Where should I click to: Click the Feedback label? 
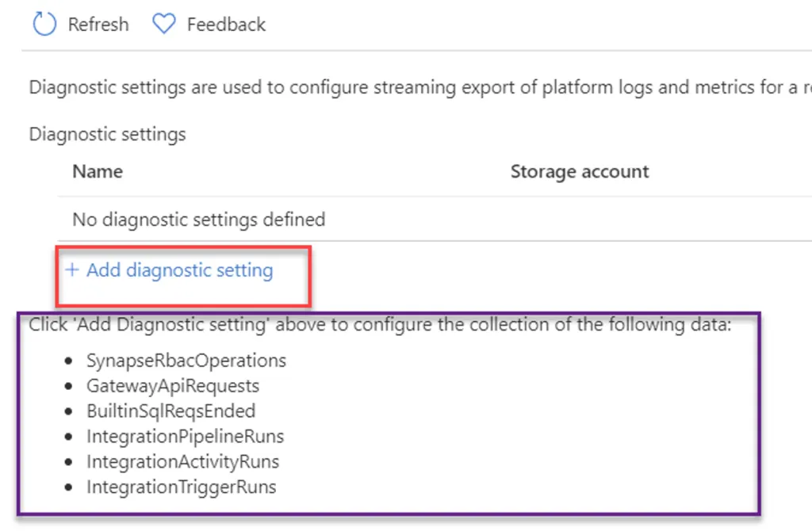[227, 24]
